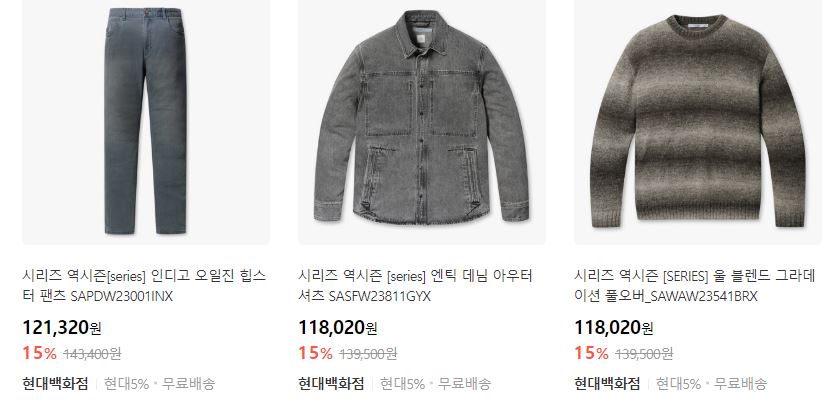
Task: Click 현대5% 무료배송 info under the pullover
Action: coord(711,384)
